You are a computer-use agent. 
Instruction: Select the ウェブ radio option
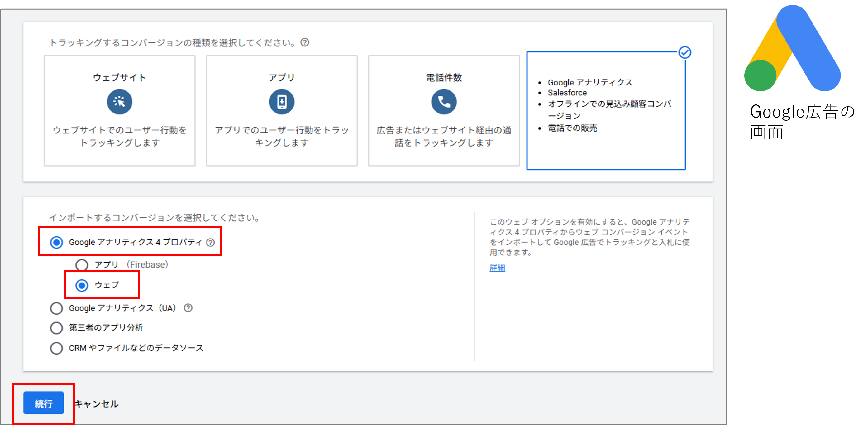tap(82, 285)
